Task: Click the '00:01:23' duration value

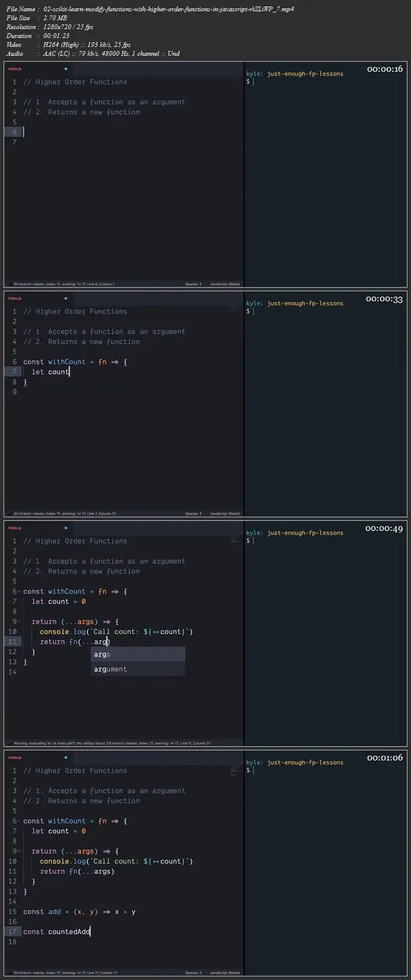Action: pyautogui.click(x=56, y=36)
